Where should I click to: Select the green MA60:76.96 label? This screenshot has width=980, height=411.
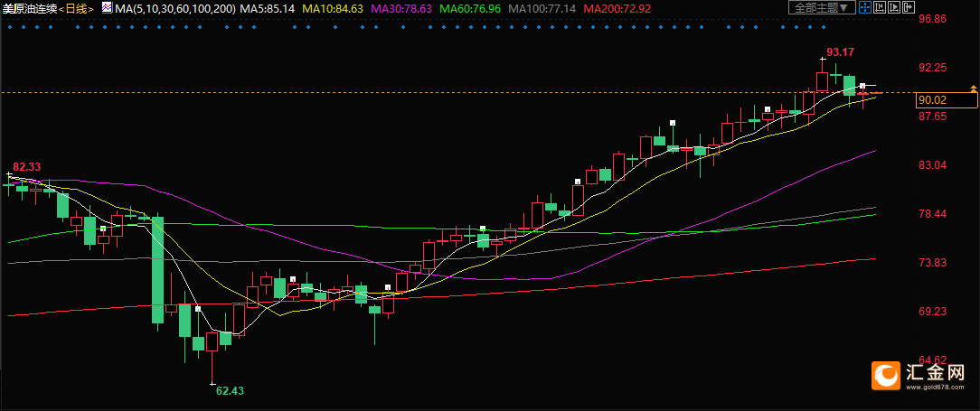[x=470, y=9]
